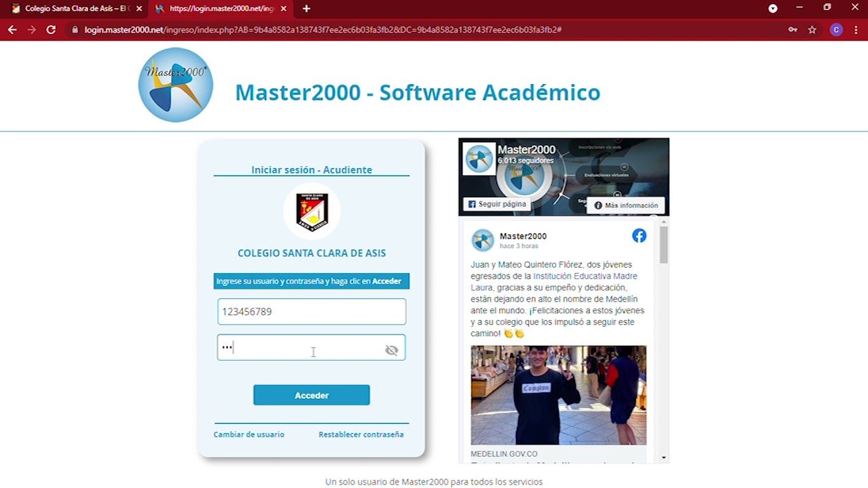Open Chrome three-dot menu
Image resolution: width=868 pixels, height=488 pixels.
pyautogui.click(x=856, y=30)
